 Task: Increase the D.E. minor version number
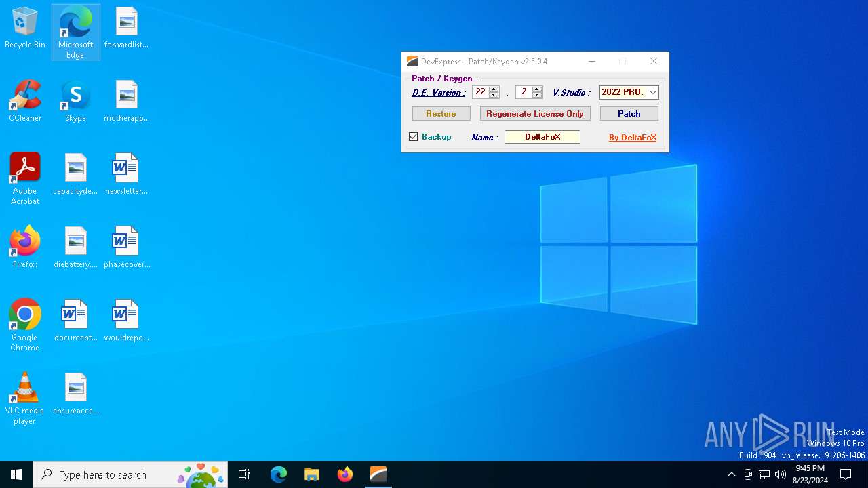coord(537,89)
